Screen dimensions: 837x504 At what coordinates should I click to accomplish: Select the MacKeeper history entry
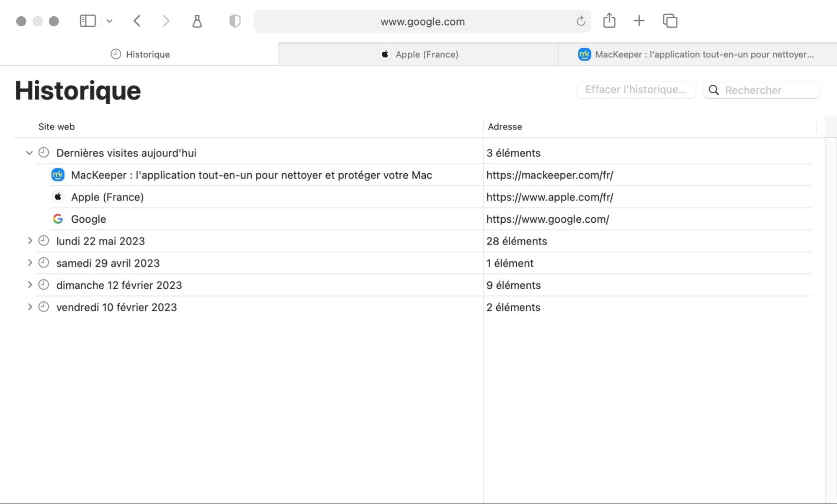click(x=430, y=175)
